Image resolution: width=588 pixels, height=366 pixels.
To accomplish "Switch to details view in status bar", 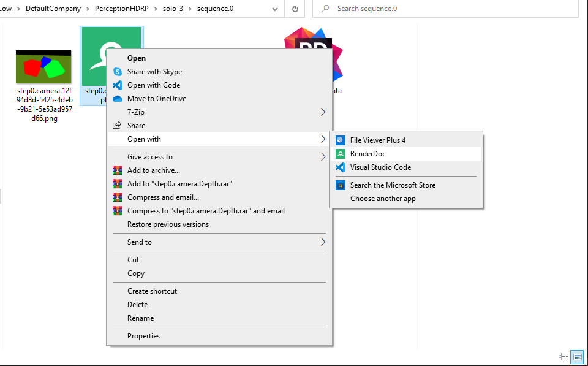I will [x=563, y=356].
